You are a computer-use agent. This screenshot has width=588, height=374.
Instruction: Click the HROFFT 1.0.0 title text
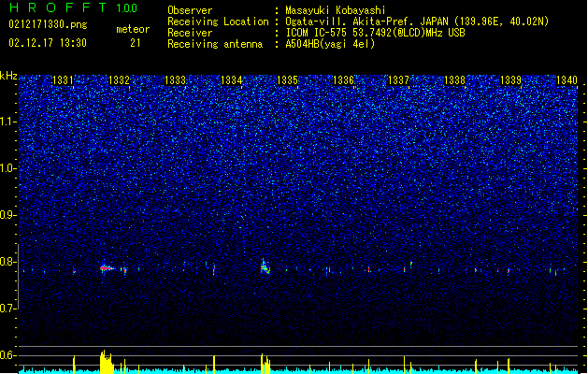pos(74,7)
